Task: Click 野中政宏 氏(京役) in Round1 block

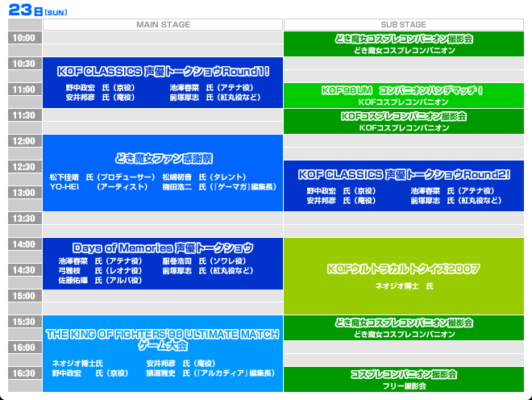Action: pos(100,88)
